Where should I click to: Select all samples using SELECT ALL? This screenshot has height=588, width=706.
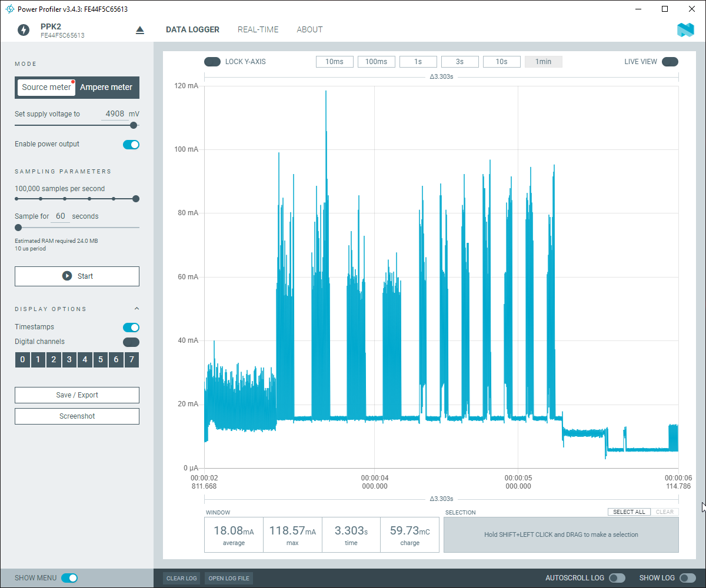(x=629, y=512)
